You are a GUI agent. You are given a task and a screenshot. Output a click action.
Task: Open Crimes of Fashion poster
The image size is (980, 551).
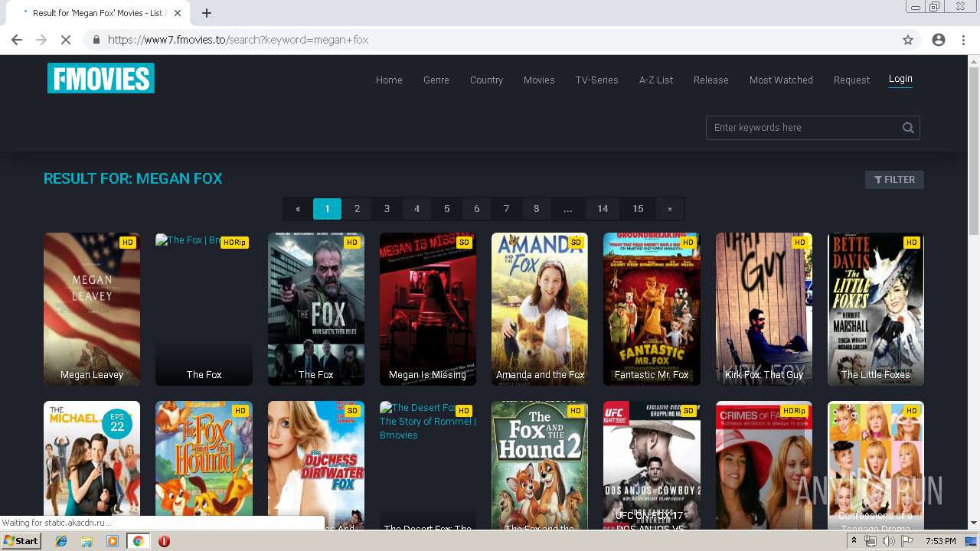click(764, 465)
